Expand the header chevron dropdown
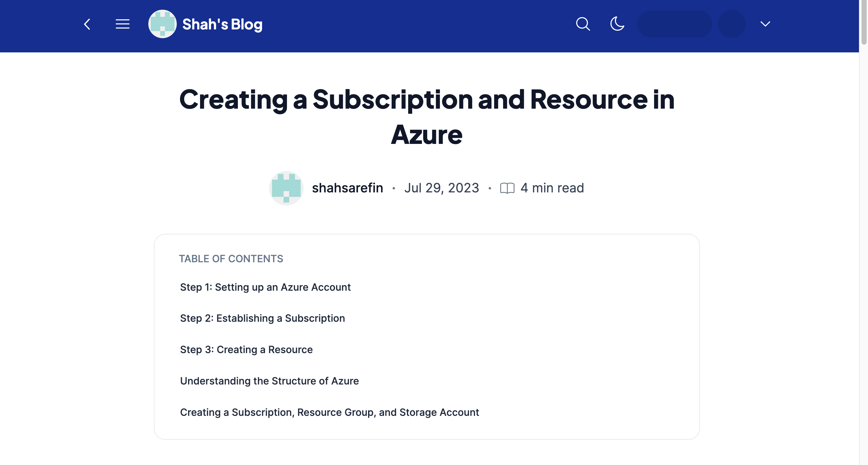Image resolution: width=868 pixels, height=465 pixels. pyautogui.click(x=765, y=24)
